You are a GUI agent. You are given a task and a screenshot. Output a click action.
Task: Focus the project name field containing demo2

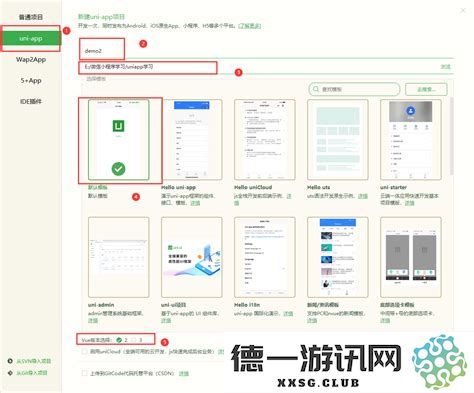(267, 51)
